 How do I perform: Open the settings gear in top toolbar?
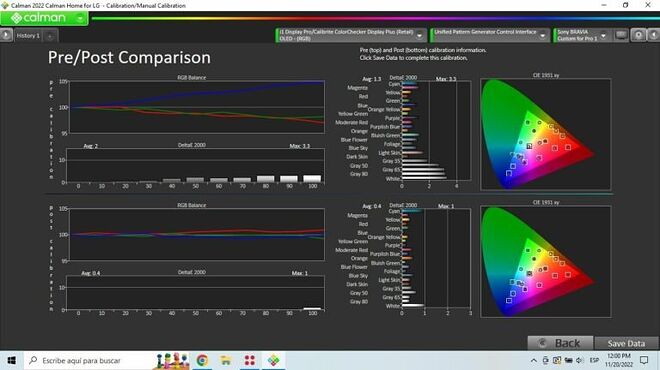(x=638, y=35)
